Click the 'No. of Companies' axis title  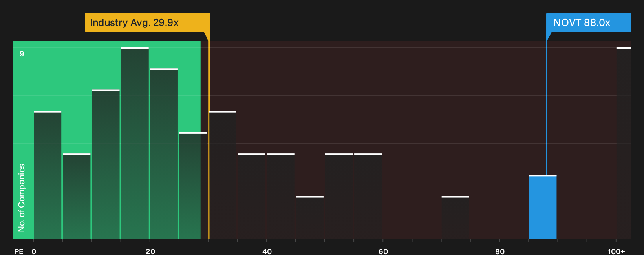[22, 198]
